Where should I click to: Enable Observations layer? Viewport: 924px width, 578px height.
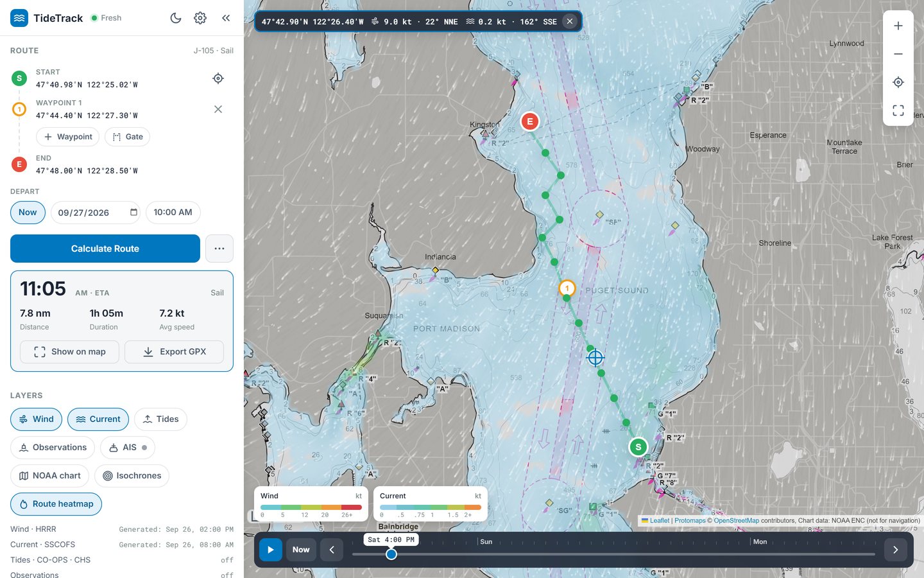pos(53,448)
